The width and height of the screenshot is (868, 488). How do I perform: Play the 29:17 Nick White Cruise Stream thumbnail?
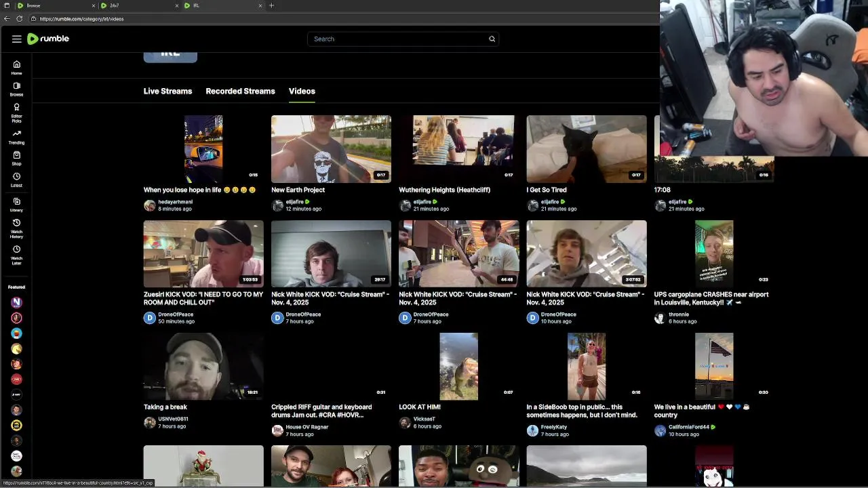[x=331, y=253]
